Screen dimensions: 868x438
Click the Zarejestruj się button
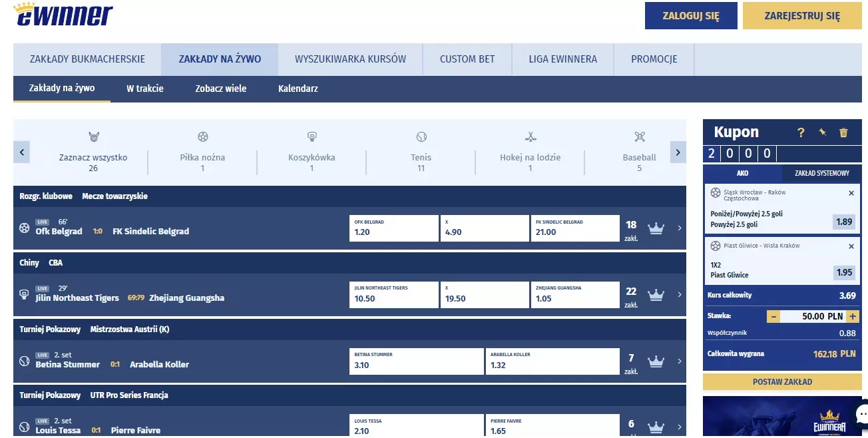tap(802, 16)
